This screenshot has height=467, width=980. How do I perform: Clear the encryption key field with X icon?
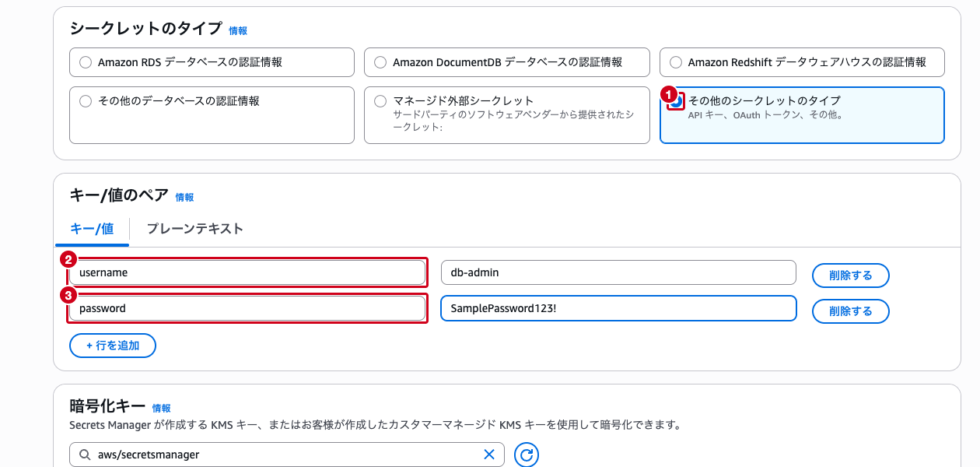(489, 455)
